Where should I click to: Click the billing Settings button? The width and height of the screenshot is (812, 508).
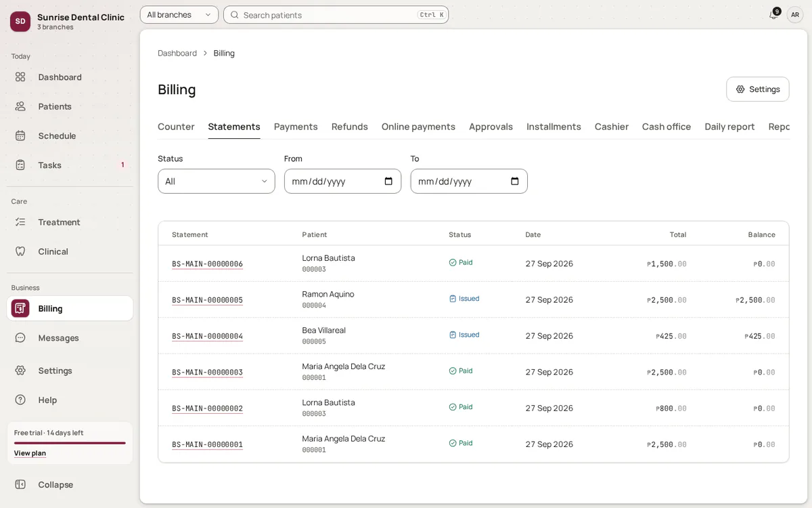click(x=758, y=89)
